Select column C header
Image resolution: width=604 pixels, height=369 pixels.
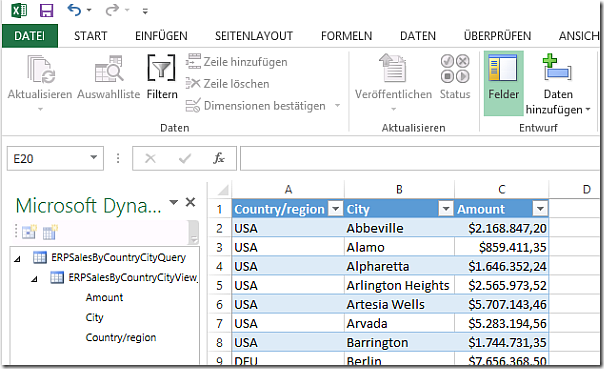[502, 190]
